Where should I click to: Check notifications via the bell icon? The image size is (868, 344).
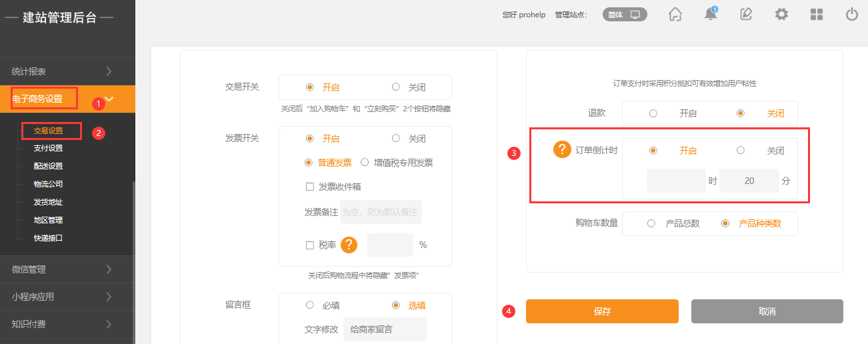711,14
